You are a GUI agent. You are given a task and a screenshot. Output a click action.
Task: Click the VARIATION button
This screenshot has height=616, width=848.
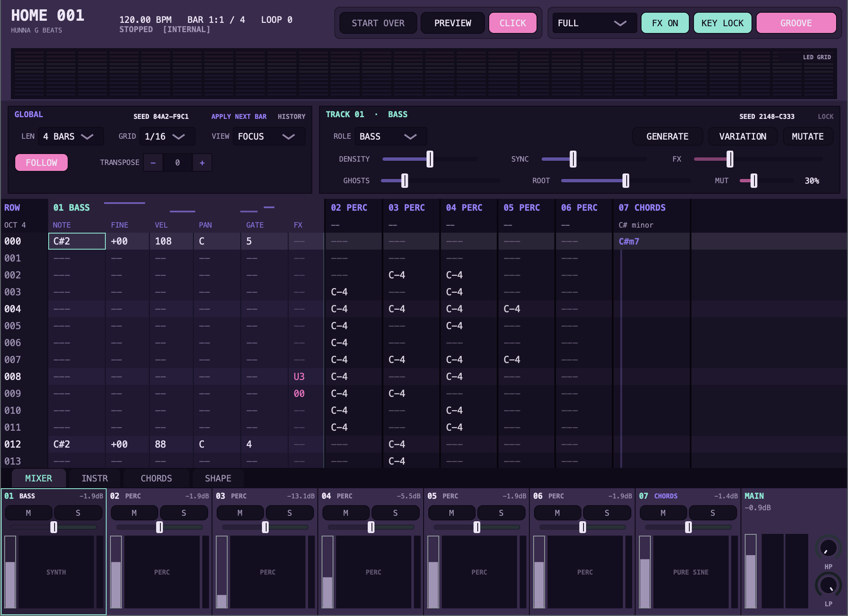743,136
